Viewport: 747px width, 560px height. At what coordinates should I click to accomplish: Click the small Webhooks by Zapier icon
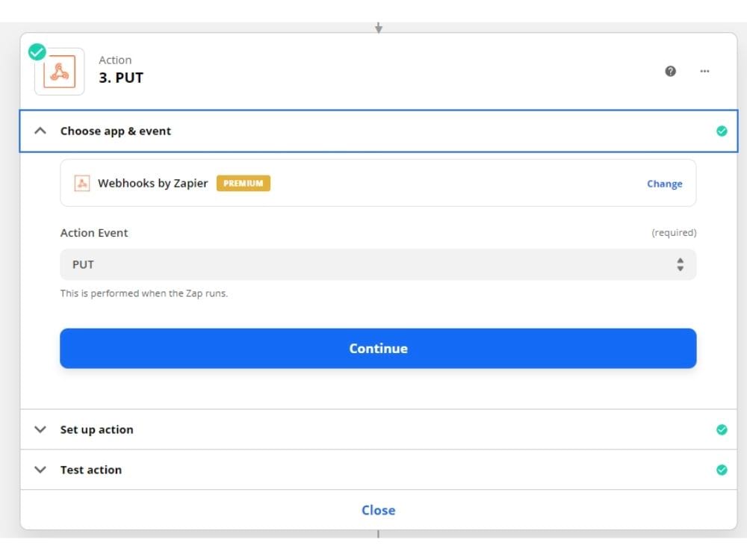coord(82,184)
